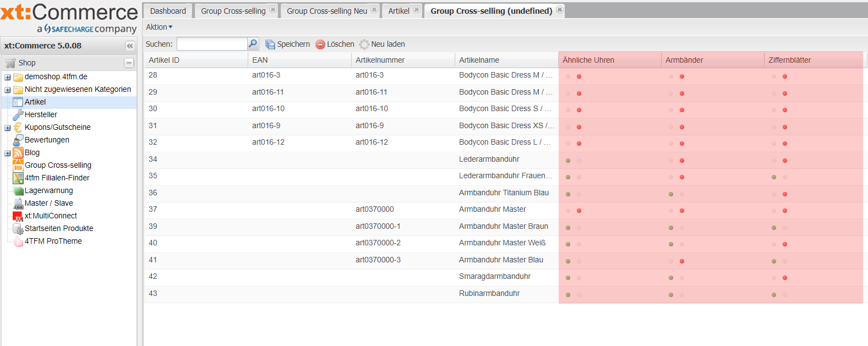Collapse the Shop panel section
868x346 pixels.
tap(129, 63)
